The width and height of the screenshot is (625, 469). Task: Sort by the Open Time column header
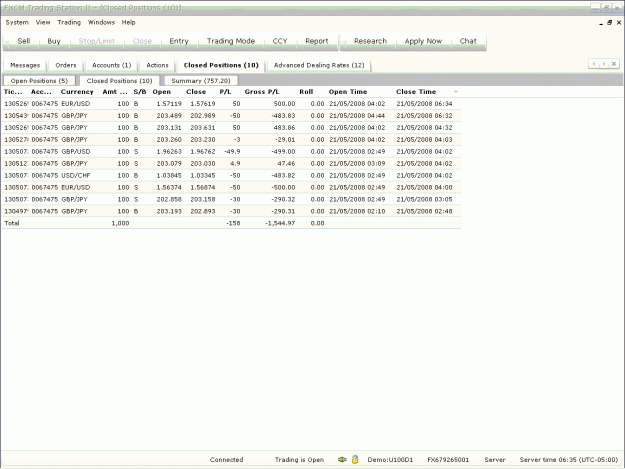click(x=348, y=92)
